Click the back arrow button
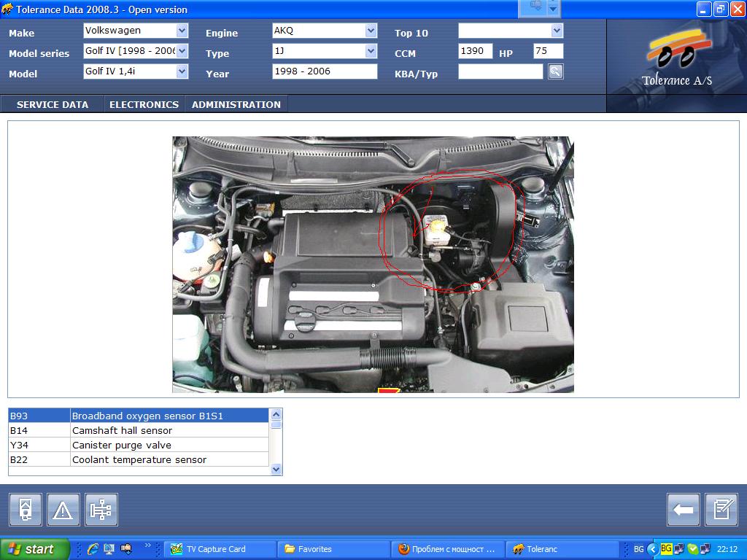This screenshot has width=747, height=560. point(684,510)
